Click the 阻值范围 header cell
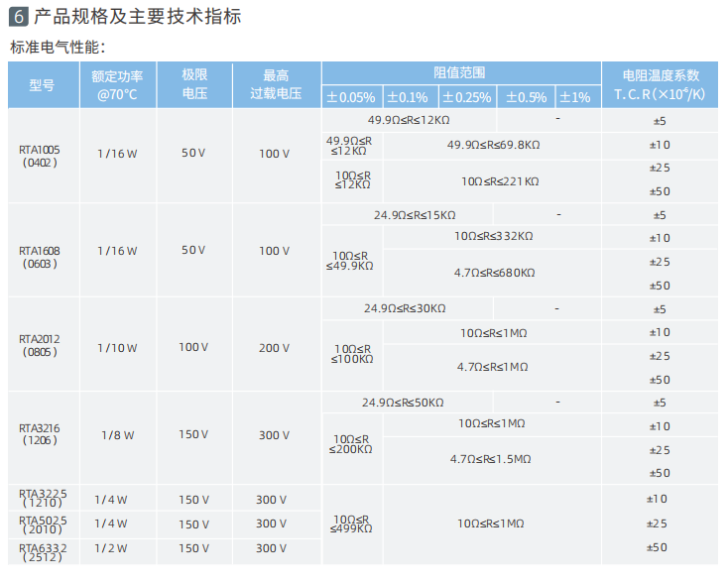728x581 pixels. [x=460, y=73]
